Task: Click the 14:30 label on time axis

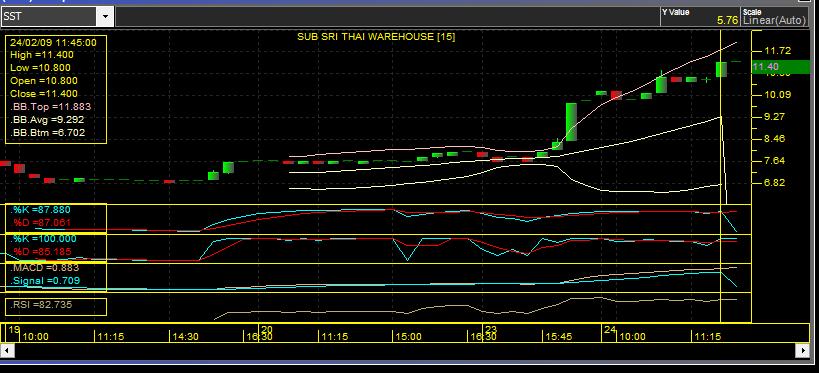Action: pyautogui.click(x=185, y=337)
